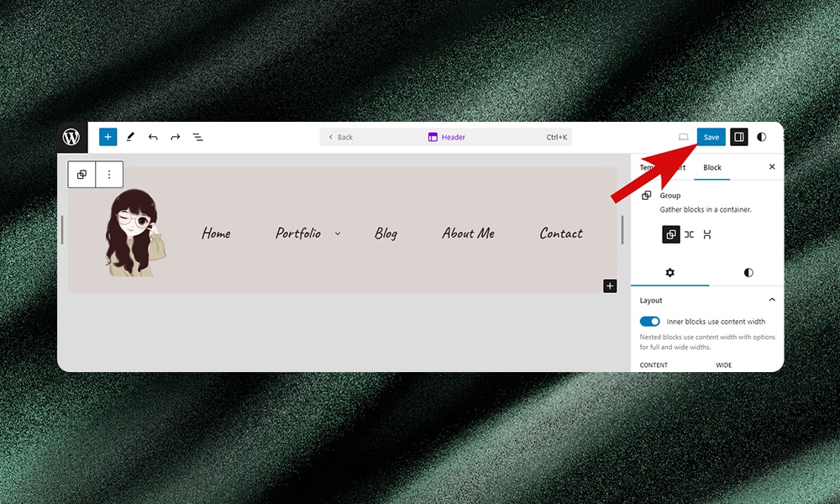
Task: Collapse the Layout section
Action: pos(772,300)
